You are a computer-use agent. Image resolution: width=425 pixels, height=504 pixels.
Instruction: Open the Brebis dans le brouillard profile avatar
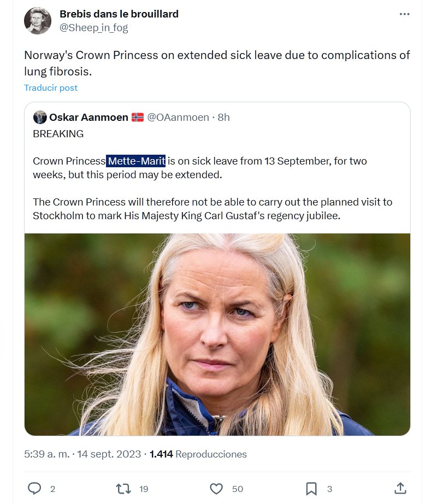click(38, 21)
